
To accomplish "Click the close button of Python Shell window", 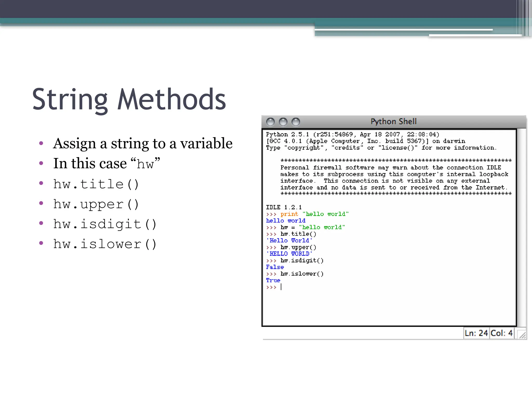I will click(270, 122).
